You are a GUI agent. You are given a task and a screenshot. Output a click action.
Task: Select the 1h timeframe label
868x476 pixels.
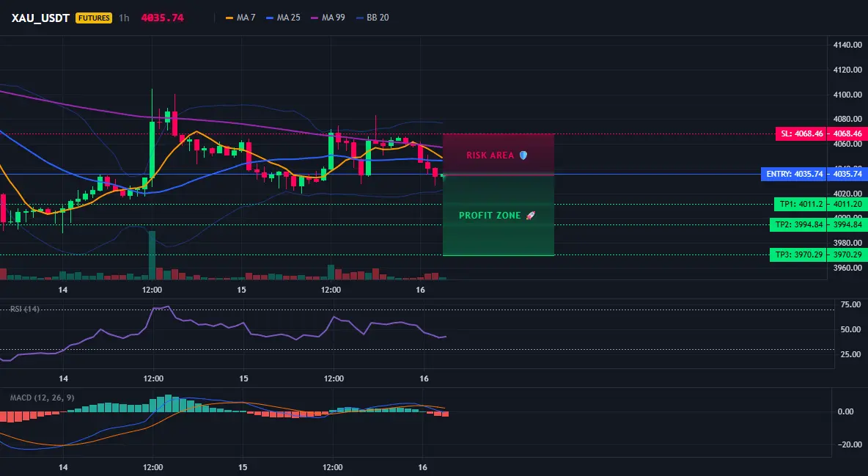(124, 18)
